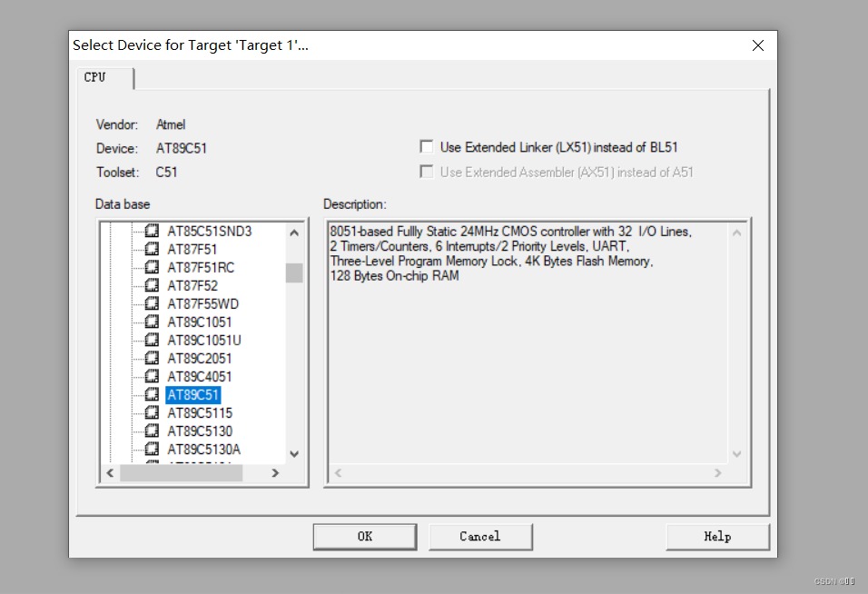Click database list scroll-right arrow
Screen dimensions: 868x594
(x=275, y=473)
